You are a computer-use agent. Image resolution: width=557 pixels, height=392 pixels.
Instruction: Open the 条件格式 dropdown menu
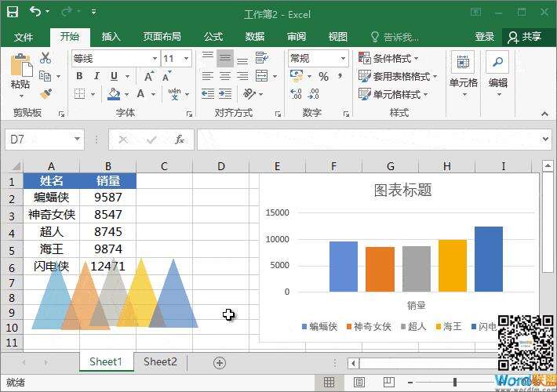coord(388,59)
